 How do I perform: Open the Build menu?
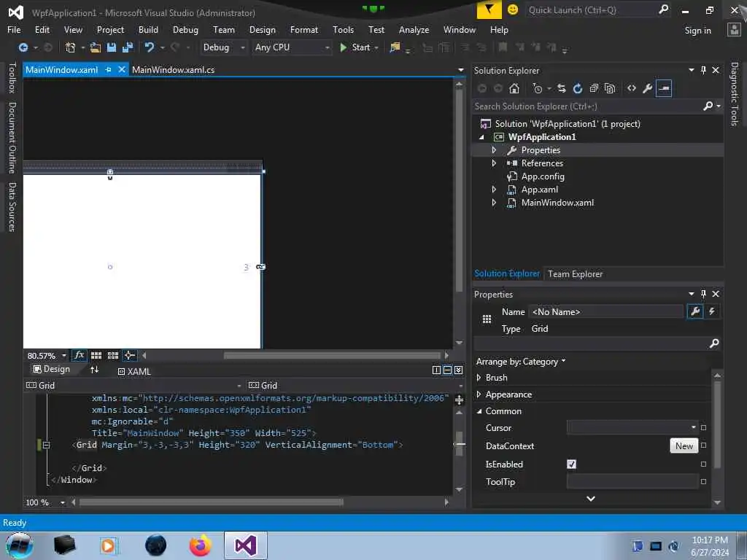[148, 29]
